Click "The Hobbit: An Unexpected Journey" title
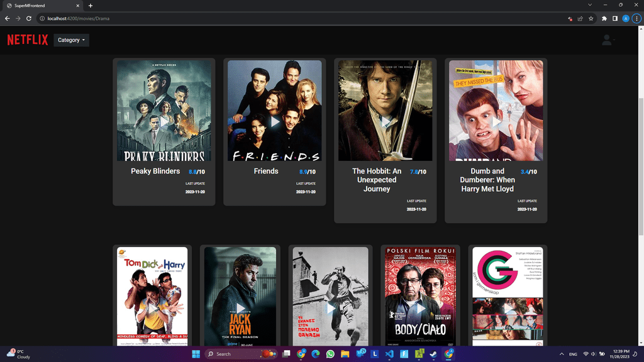The image size is (644, 362). click(377, 180)
